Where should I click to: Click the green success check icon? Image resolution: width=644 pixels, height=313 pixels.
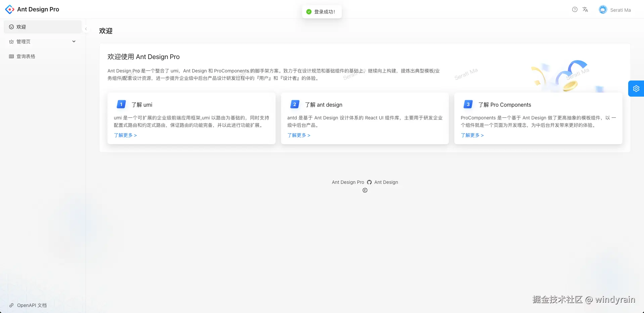click(x=309, y=12)
